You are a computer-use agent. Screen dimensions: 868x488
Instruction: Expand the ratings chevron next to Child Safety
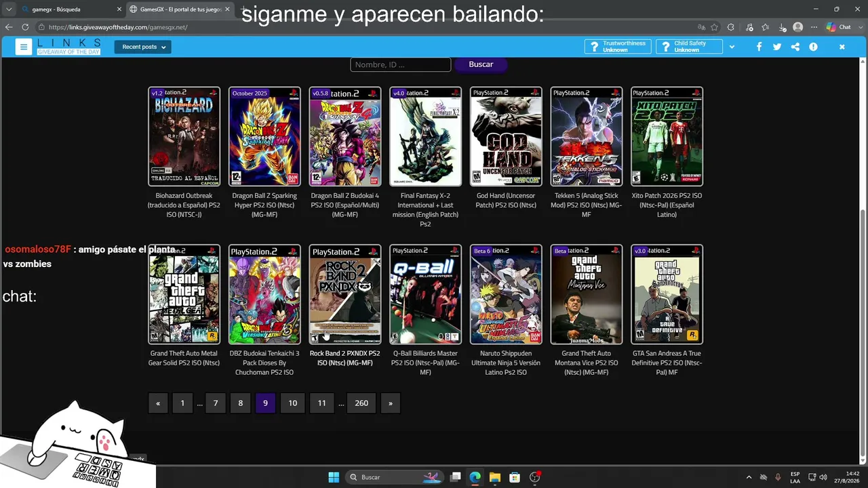(x=731, y=47)
